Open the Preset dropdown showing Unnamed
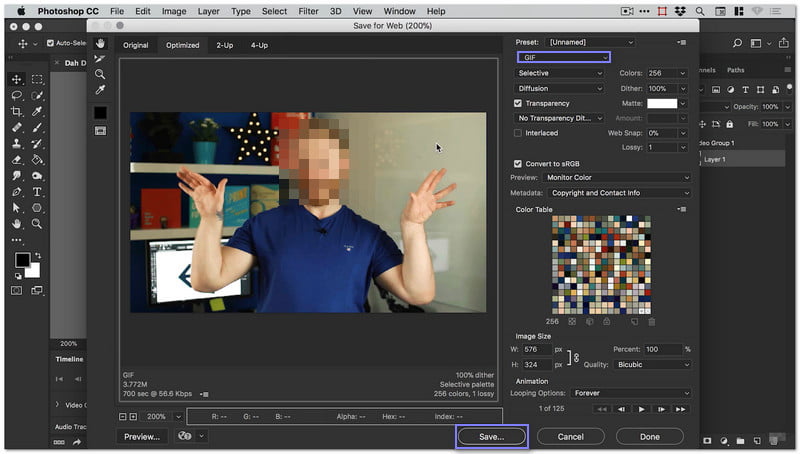 point(590,42)
